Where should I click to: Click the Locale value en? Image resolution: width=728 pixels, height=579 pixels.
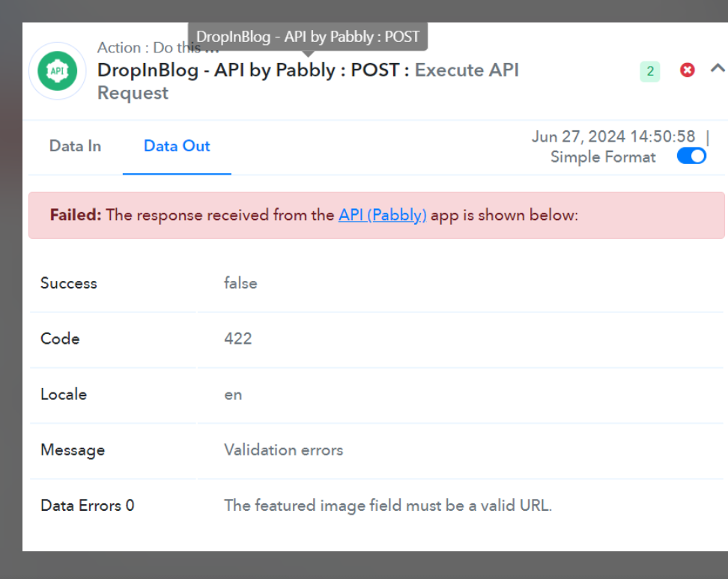233,395
